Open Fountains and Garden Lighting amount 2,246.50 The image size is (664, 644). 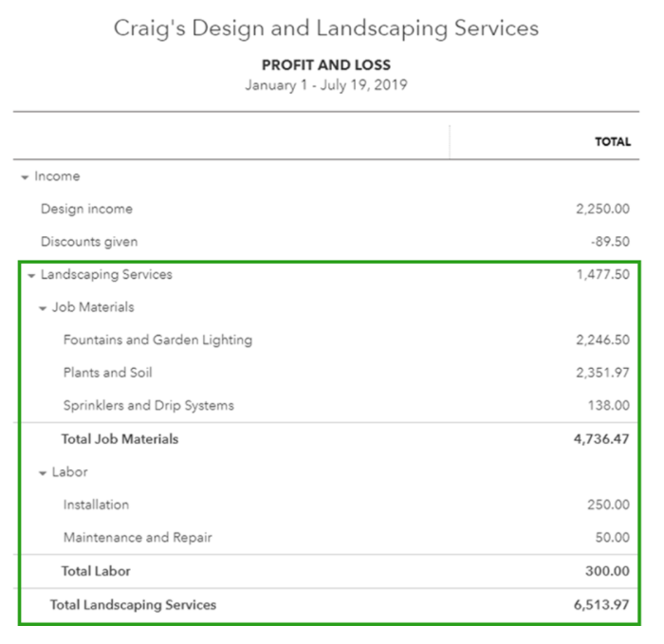point(602,340)
